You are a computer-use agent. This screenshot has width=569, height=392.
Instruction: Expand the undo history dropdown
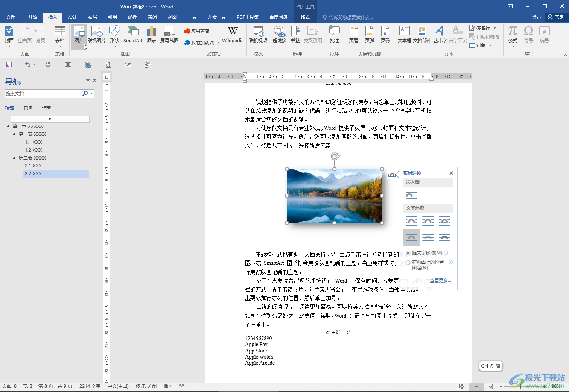click(x=35, y=65)
